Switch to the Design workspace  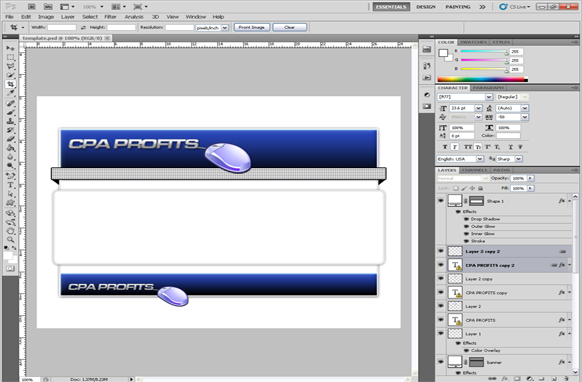click(426, 7)
